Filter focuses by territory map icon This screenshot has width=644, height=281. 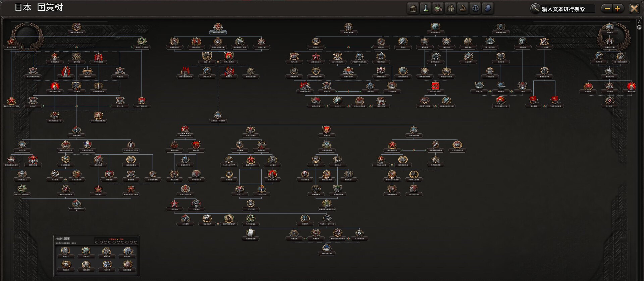(x=488, y=8)
